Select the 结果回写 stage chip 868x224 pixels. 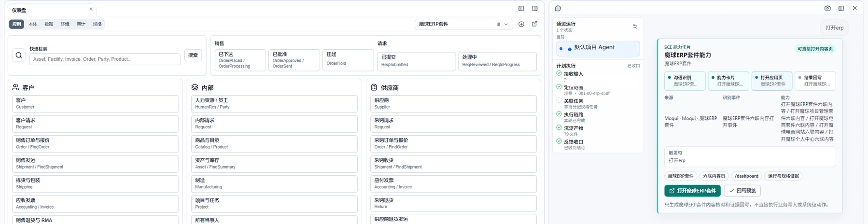click(815, 81)
